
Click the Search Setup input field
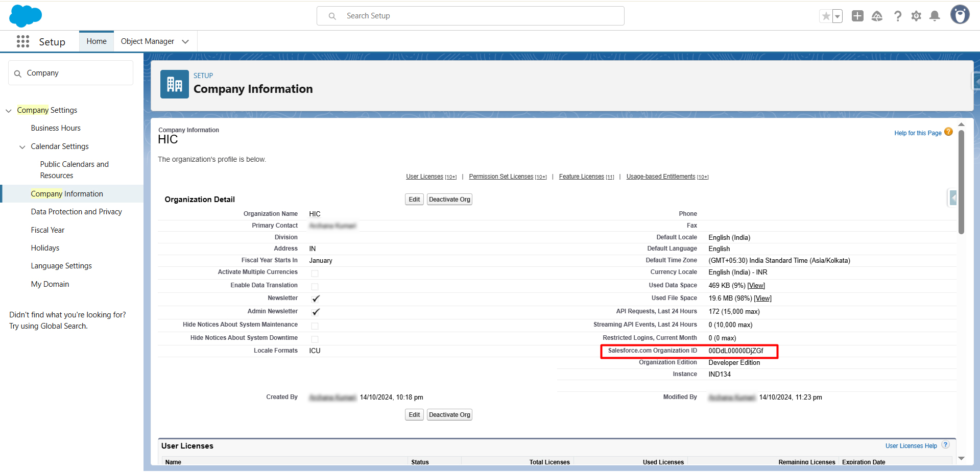[x=470, y=16]
